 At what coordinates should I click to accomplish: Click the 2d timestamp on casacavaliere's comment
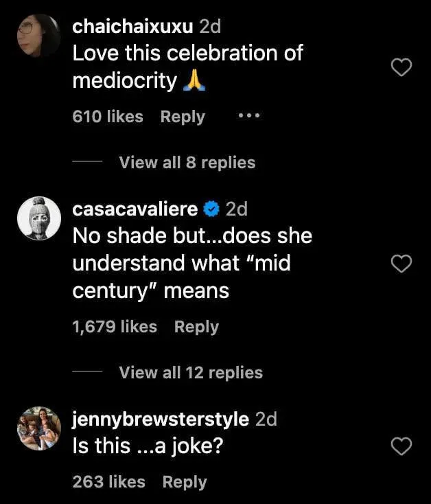236,208
